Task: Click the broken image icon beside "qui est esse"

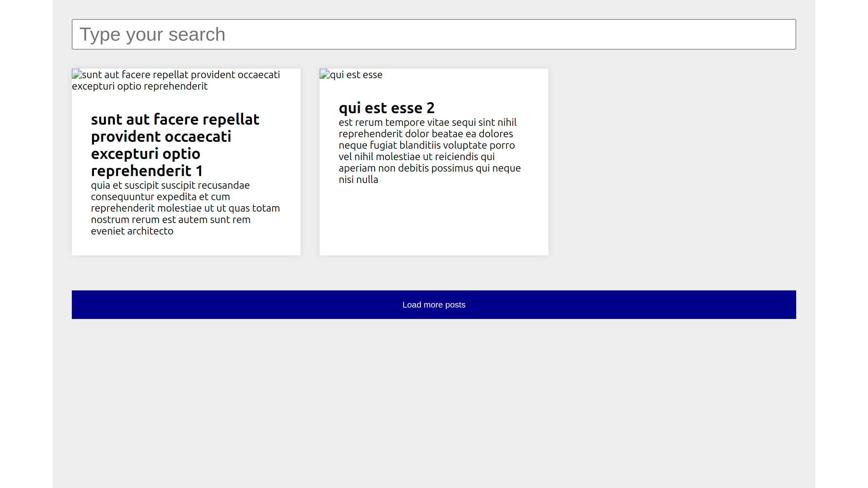Action: (x=324, y=74)
